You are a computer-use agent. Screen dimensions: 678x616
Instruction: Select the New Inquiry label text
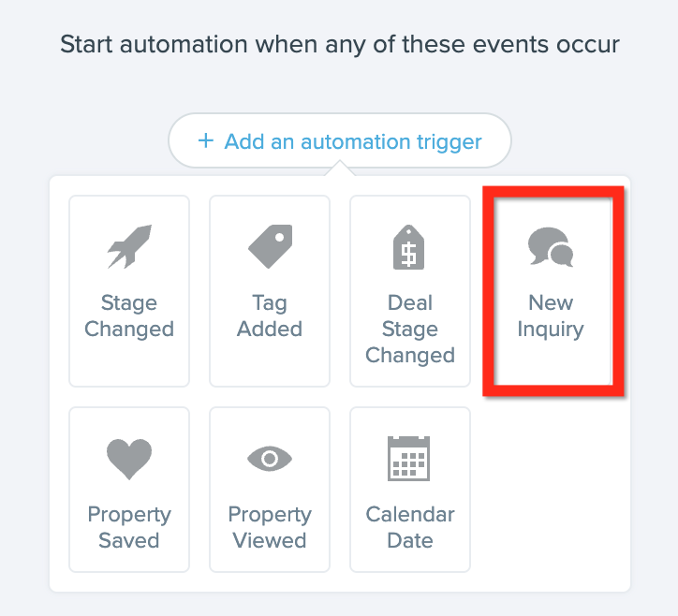click(551, 316)
